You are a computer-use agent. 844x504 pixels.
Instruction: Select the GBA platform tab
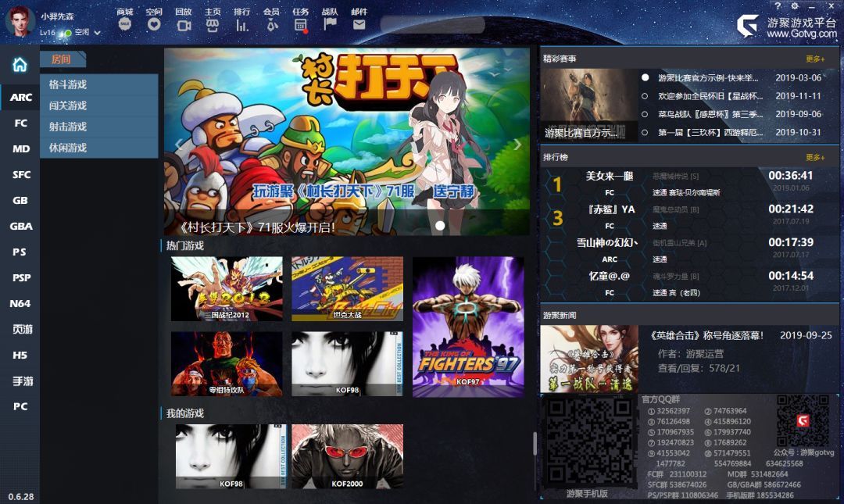(x=20, y=226)
